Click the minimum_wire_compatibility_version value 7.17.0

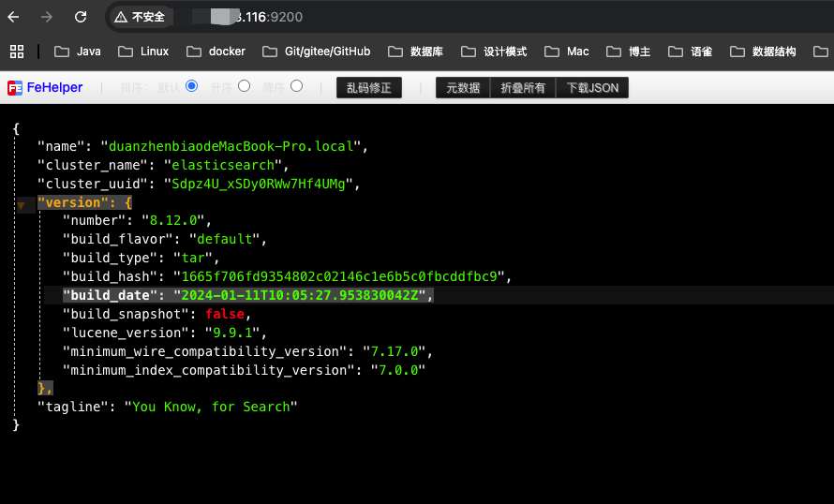click(395, 351)
